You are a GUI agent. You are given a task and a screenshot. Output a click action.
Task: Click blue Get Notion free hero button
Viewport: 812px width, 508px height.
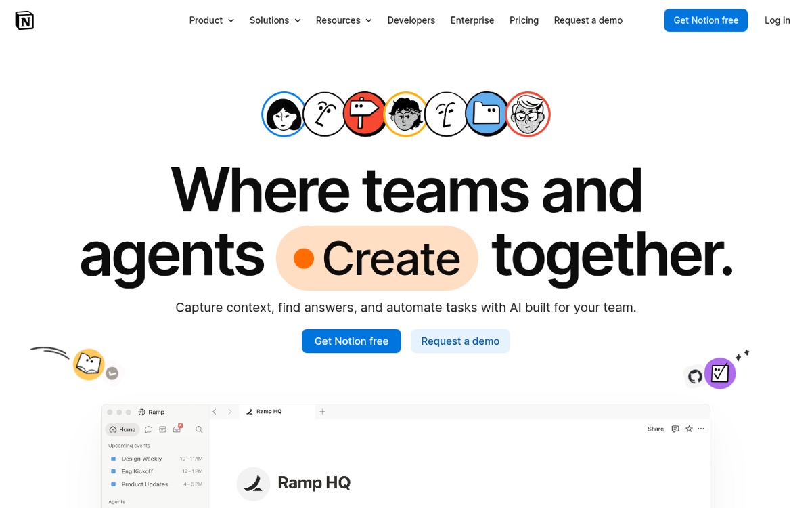click(351, 341)
